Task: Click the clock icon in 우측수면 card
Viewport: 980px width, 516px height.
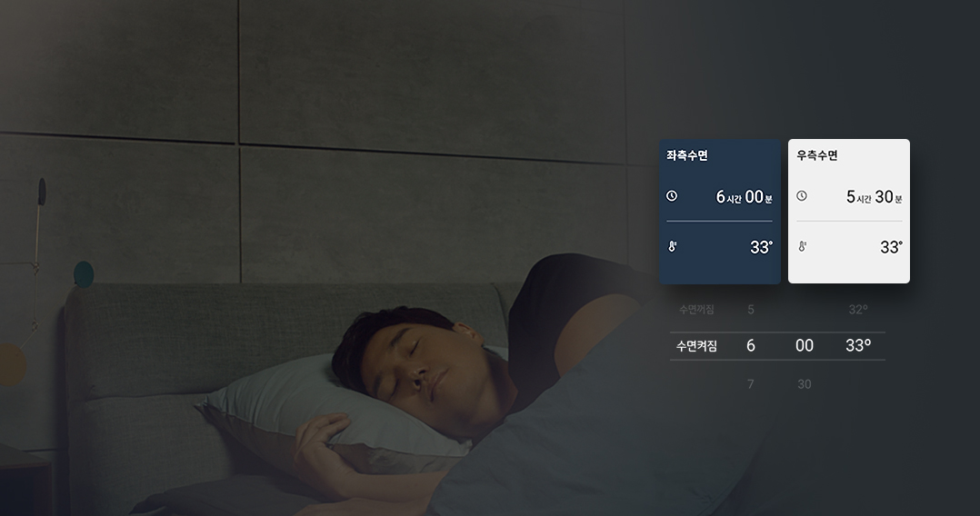Action: 802,196
